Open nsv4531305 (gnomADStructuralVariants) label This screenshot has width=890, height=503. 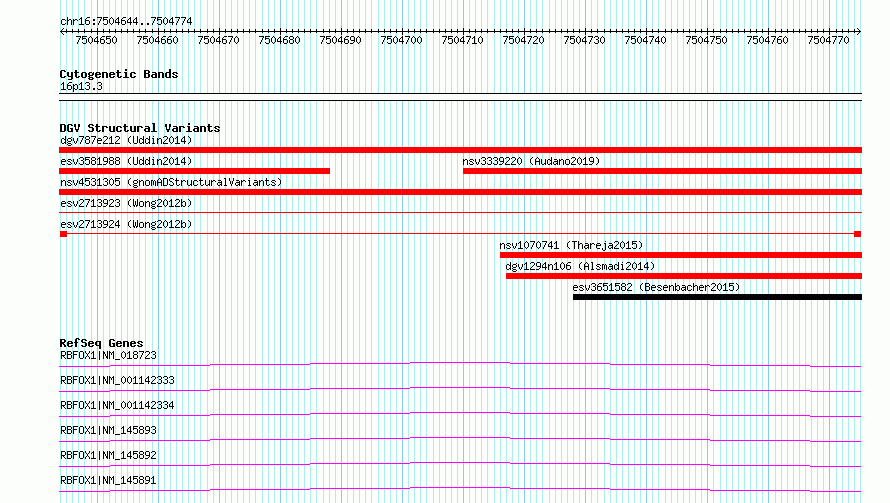point(171,182)
